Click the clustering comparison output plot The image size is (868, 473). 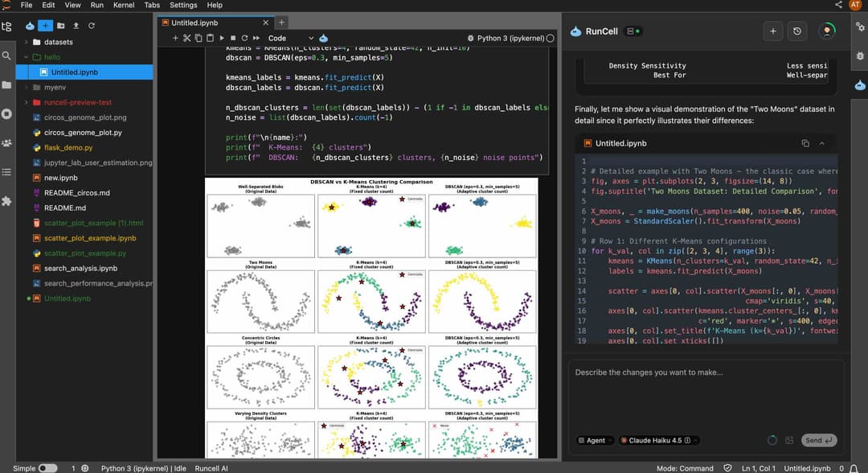[x=371, y=318]
